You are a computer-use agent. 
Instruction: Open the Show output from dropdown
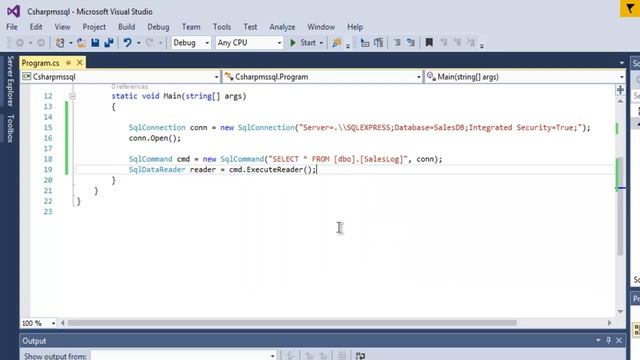point(183,356)
